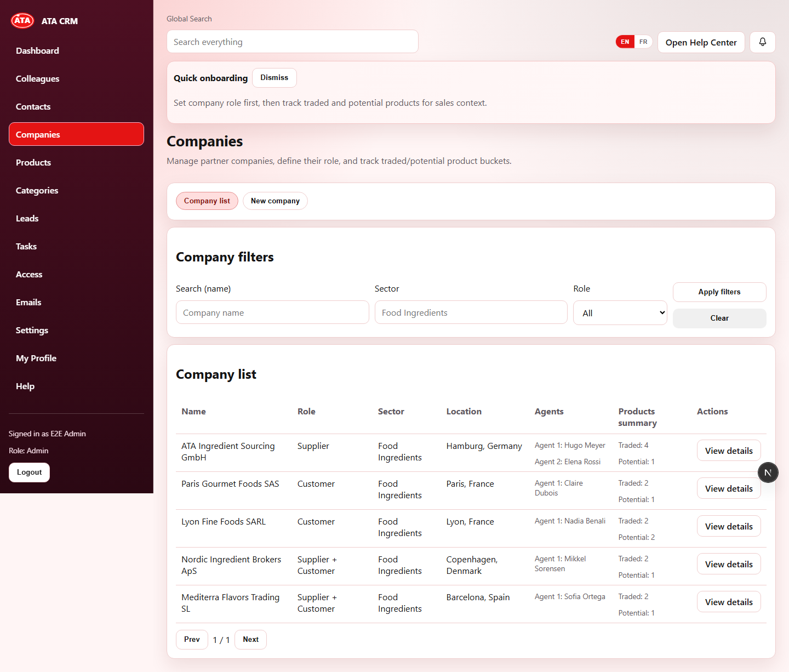
Task: Navigate to Dashboard in the sidebar
Action: 37,50
